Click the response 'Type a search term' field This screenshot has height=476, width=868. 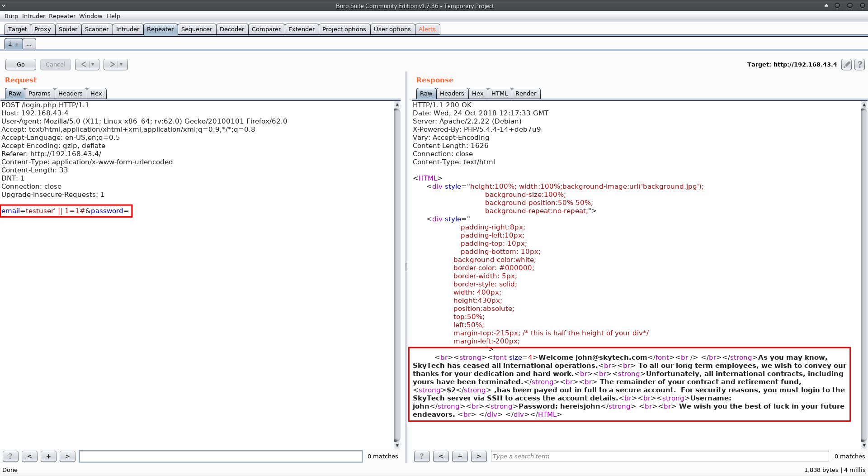click(660, 456)
